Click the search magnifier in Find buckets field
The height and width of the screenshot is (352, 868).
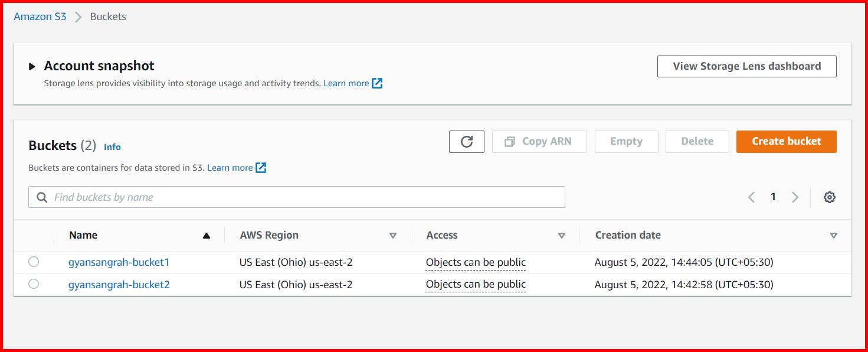coord(41,197)
